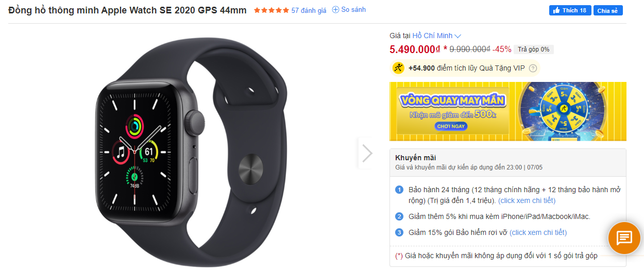The width and height of the screenshot is (644, 270).
Task: Click CHƠI NGAY on the lucky wheel banner
Action: click(451, 126)
